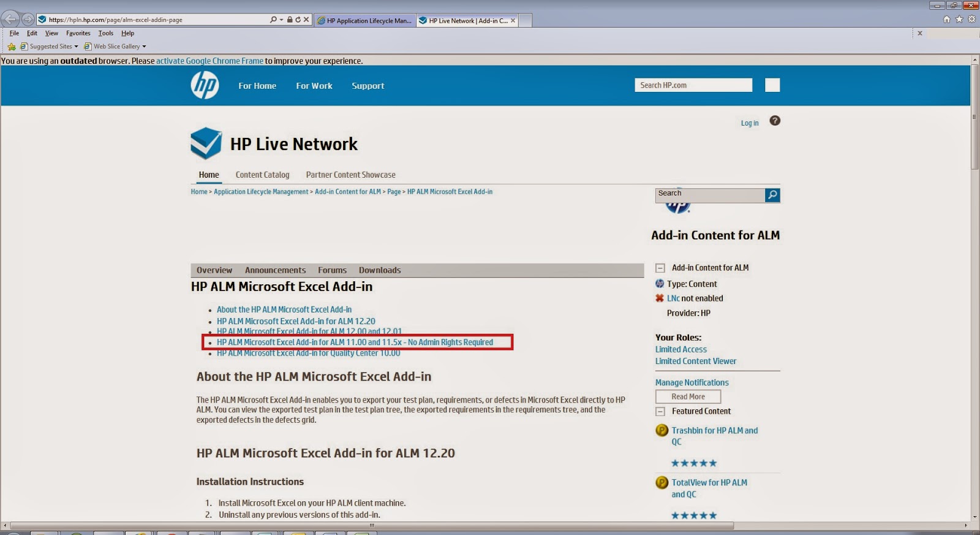Click the TotalView for HP ALM gold icon
The width and height of the screenshot is (980, 535).
tap(661, 482)
